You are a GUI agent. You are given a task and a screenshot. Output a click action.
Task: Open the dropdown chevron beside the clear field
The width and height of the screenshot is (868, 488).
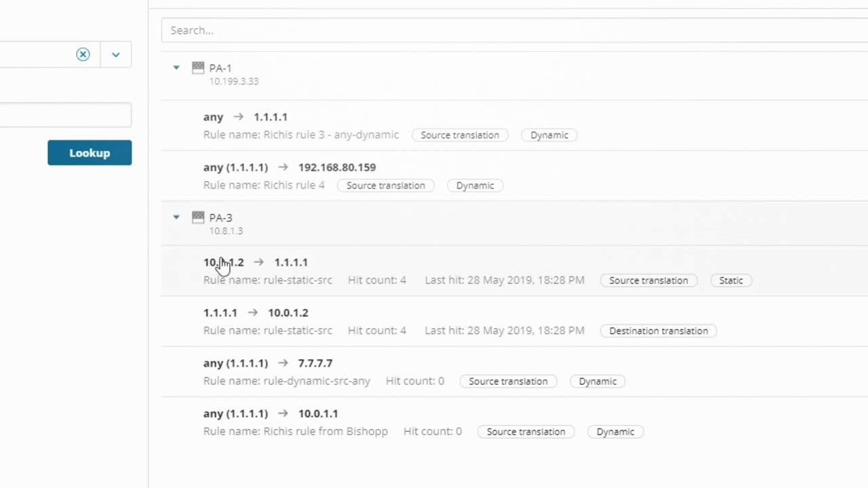pos(115,54)
